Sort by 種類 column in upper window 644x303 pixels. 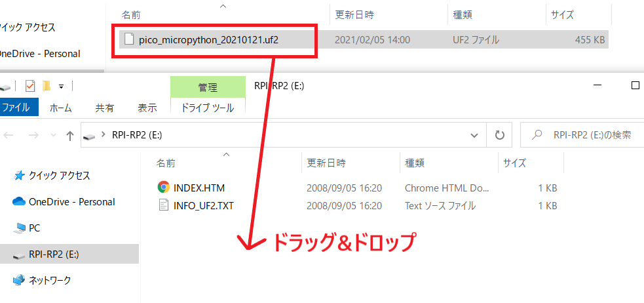click(x=463, y=15)
